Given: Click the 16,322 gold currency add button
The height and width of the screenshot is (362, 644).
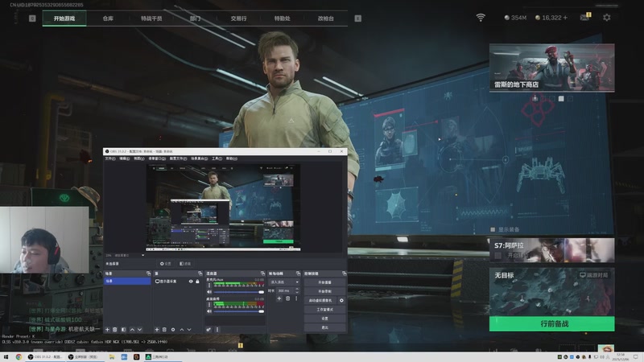Looking at the screenshot, I should [566, 18].
